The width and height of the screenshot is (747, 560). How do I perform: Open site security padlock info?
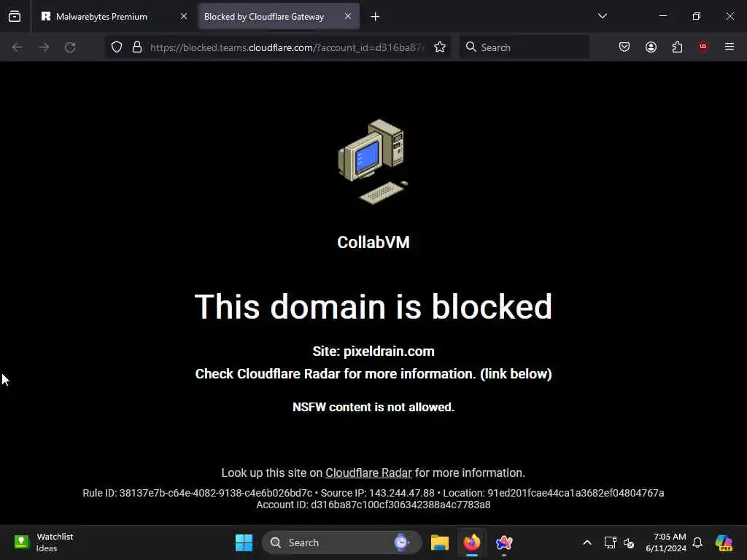point(137,47)
